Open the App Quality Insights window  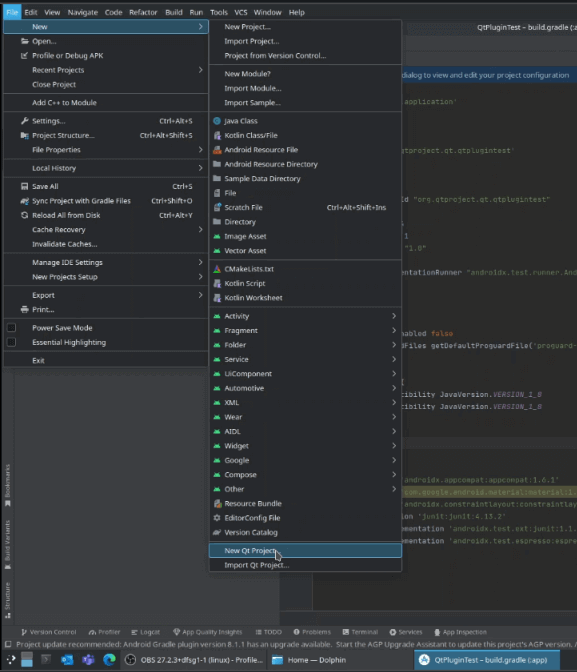point(207,632)
